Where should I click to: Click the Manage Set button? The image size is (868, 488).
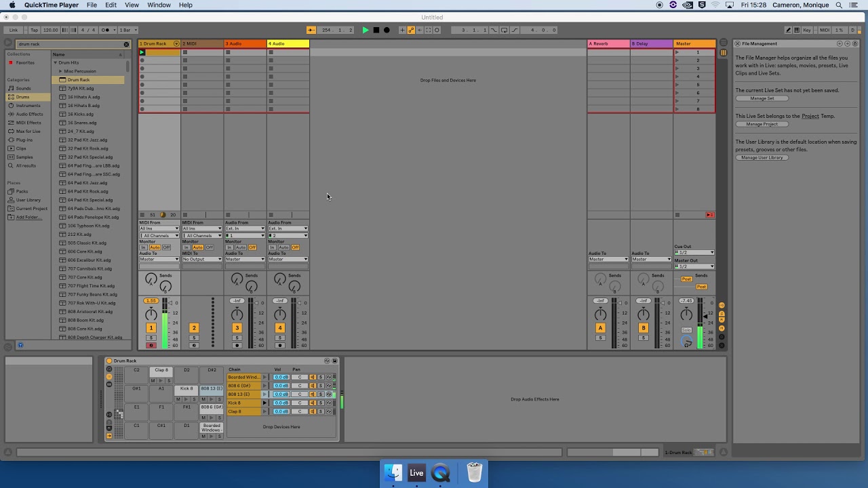(762, 98)
